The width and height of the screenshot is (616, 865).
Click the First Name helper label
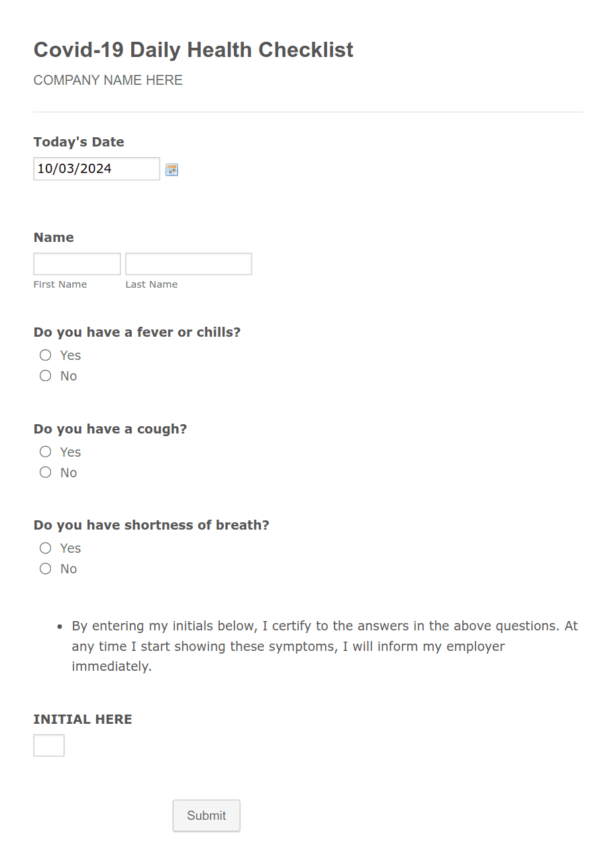pyautogui.click(x=60, y=284)
